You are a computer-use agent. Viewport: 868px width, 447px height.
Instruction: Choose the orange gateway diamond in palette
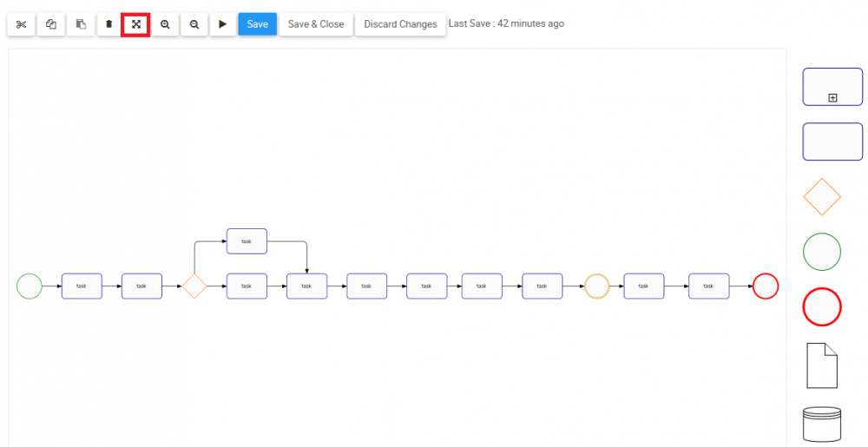click(x=822, y=197)
